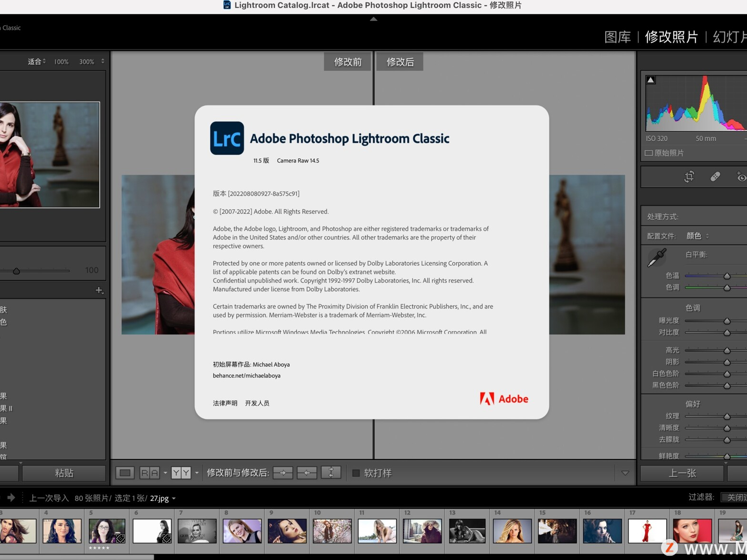This screenshot has height=560, width=747.
Task: Open Reference view mode
Action: (150, 472)
